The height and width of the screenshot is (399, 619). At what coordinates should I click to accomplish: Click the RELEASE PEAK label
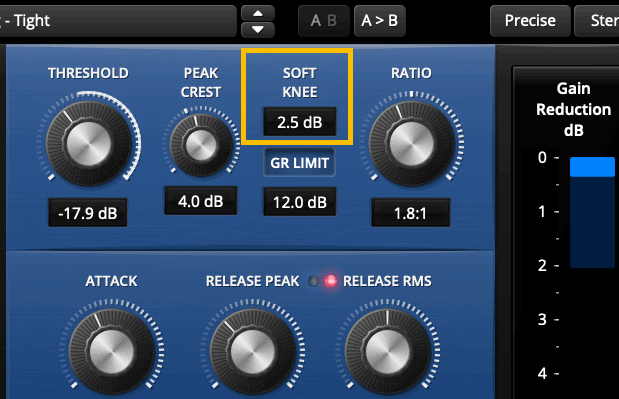coord(253,281)
